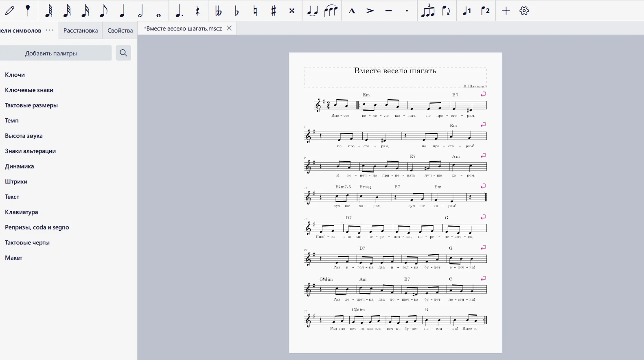Add tenuto articulation
644x360 pixels.
pos(388,11)
